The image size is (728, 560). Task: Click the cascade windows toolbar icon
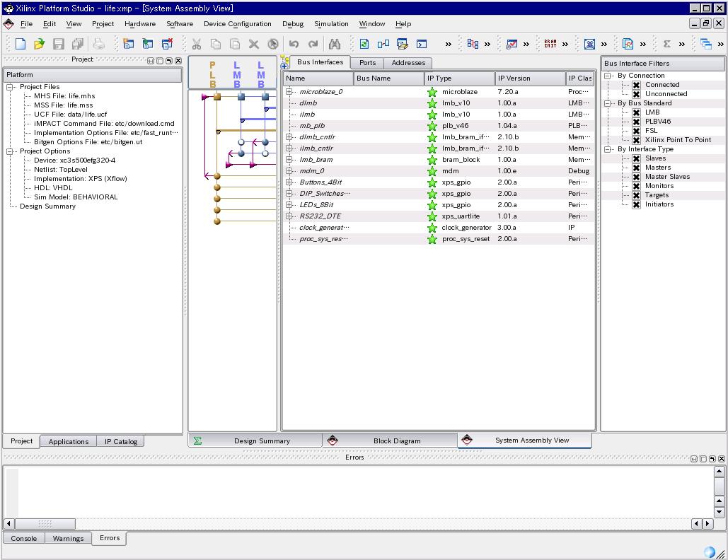pos(706,44)
